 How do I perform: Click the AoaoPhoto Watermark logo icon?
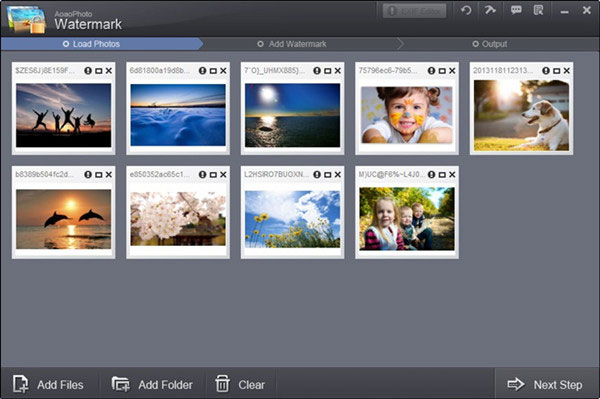point(26,19)
